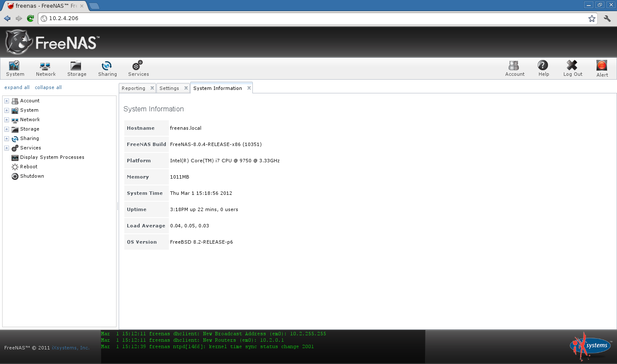Click browser forward arrow

(19, 18)
